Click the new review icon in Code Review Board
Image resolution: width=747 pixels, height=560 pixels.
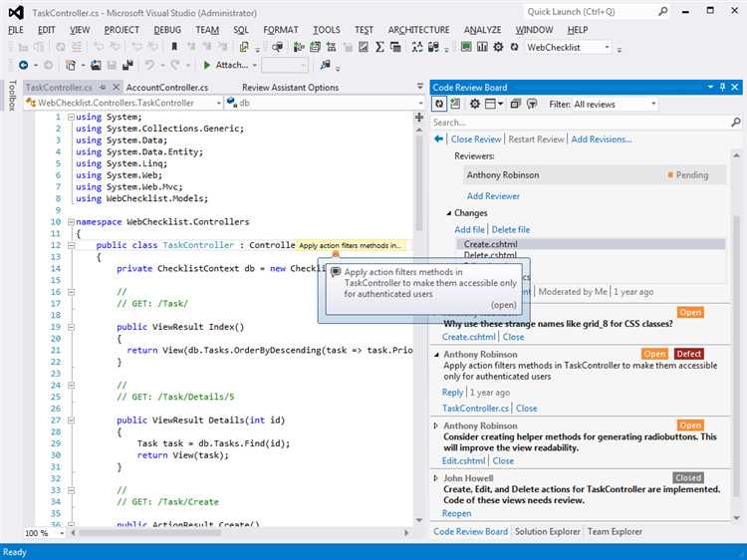[455, 104]
